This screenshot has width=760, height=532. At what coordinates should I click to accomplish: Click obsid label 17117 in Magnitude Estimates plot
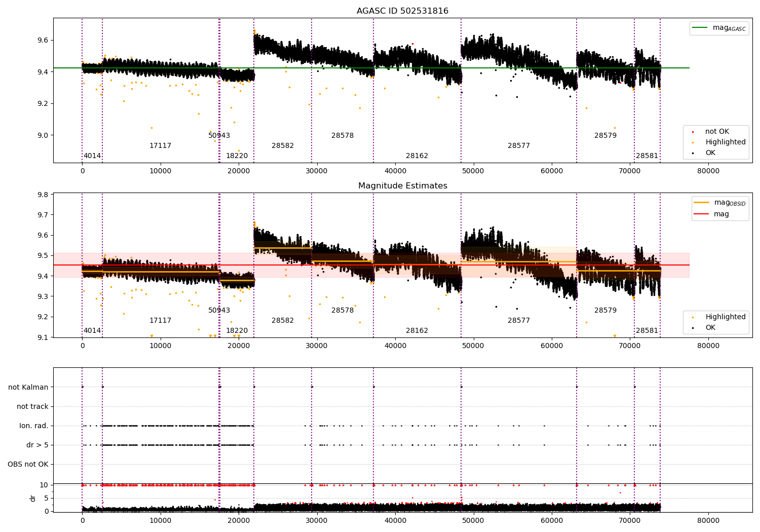[x=160, y=321]
